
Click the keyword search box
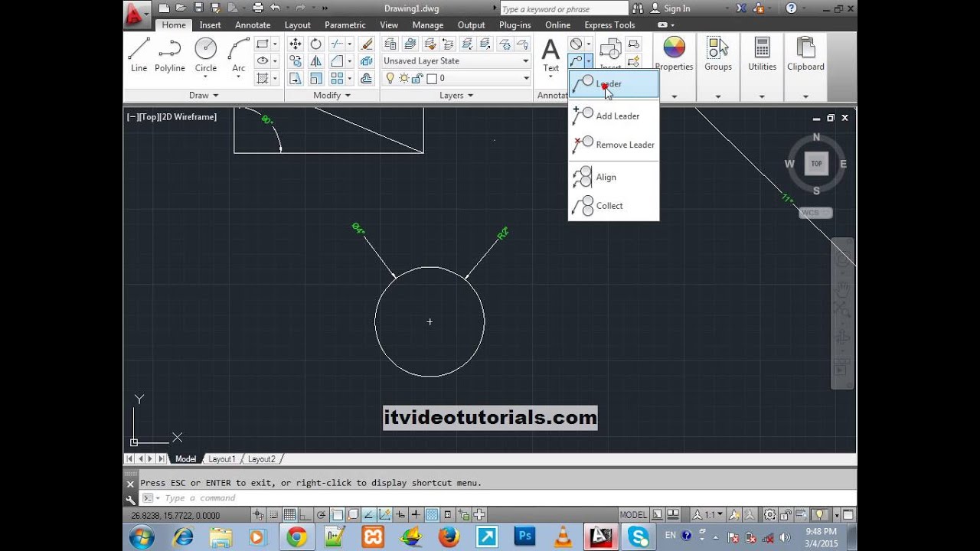pos(563,9)
